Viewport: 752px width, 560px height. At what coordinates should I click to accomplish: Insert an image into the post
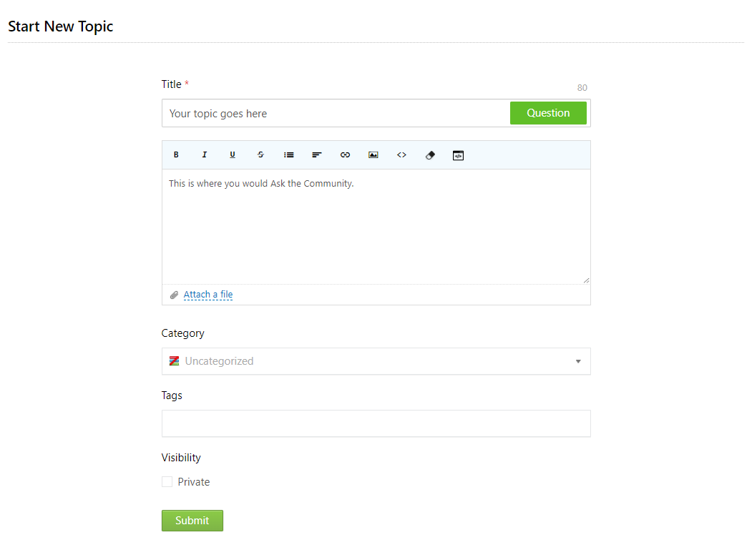click(373, 155)
